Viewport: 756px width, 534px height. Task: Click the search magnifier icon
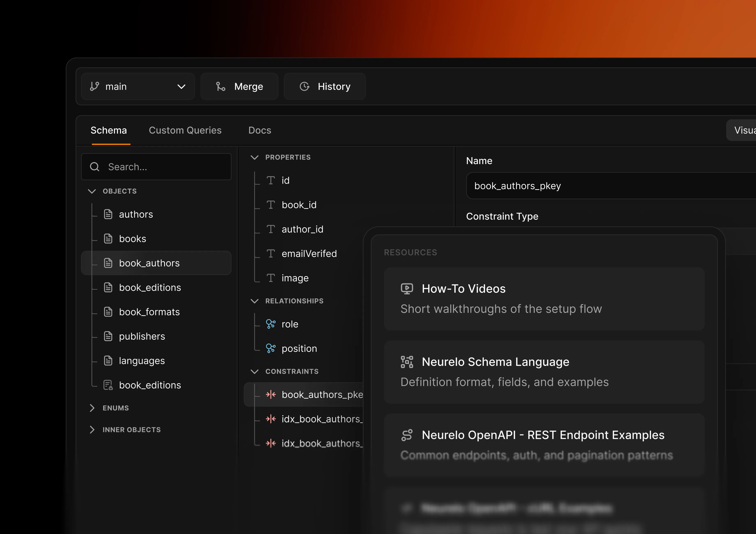click(x=94, y=167)
